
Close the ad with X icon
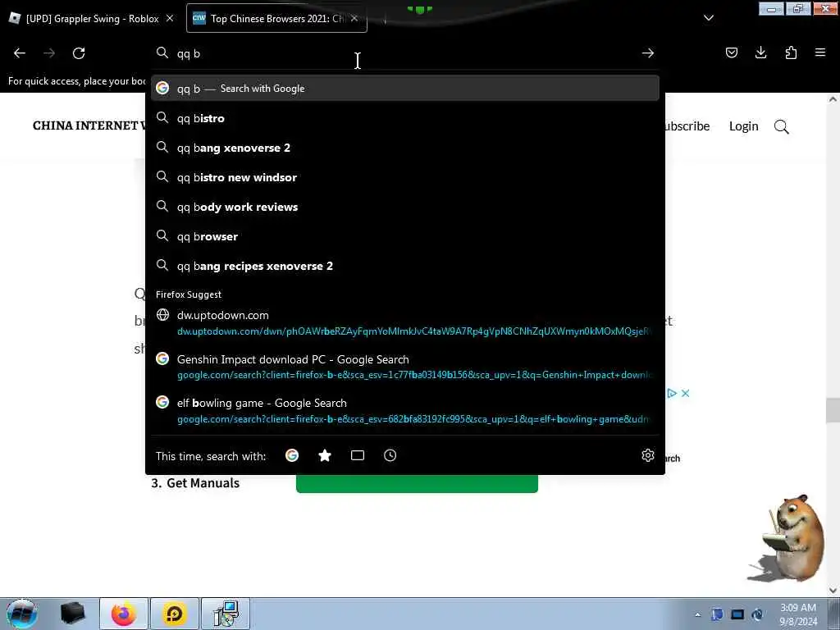[685, 393]
